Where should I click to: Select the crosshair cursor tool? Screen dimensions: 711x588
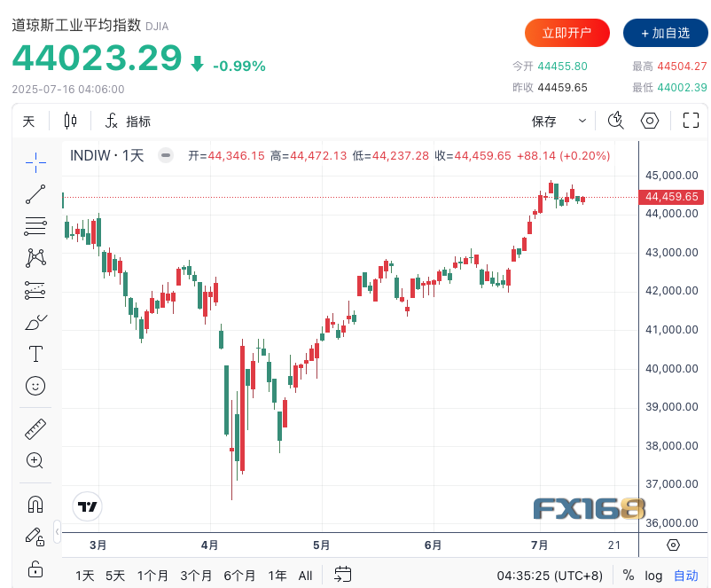[x=35, y=161]
